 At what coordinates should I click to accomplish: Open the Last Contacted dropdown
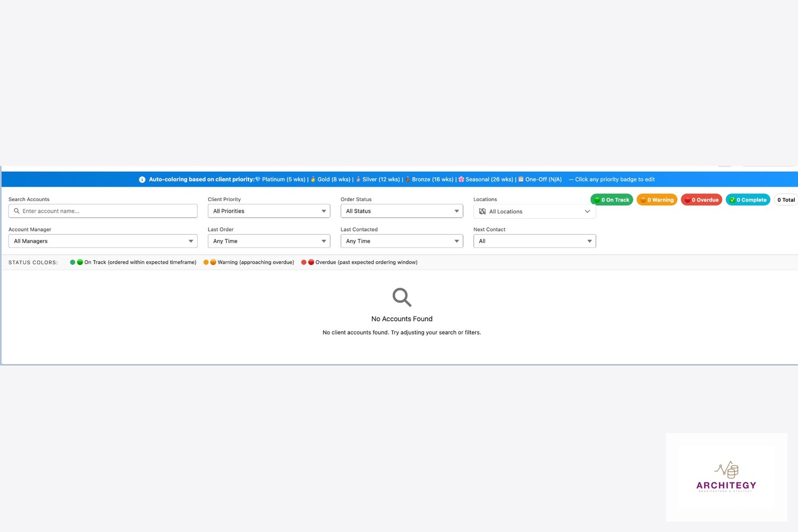pos(402,242)
